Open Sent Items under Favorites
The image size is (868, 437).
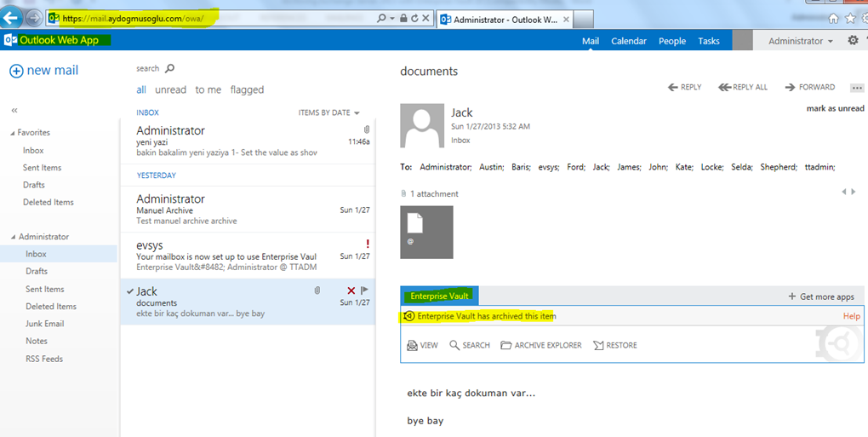(42, 168)
